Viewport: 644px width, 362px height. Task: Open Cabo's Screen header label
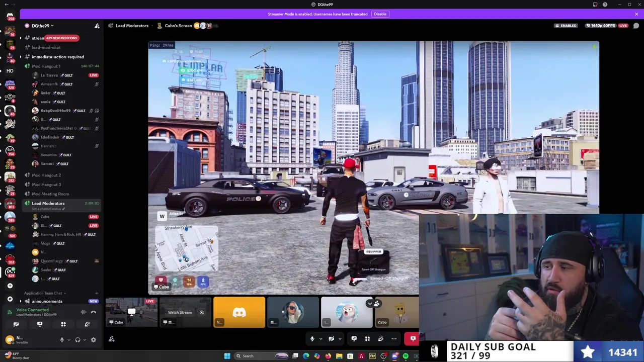[178, 26]
